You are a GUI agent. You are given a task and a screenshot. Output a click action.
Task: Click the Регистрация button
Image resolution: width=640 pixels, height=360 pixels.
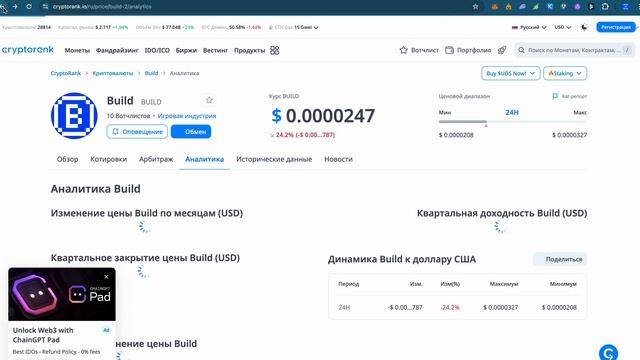(616, 27)
